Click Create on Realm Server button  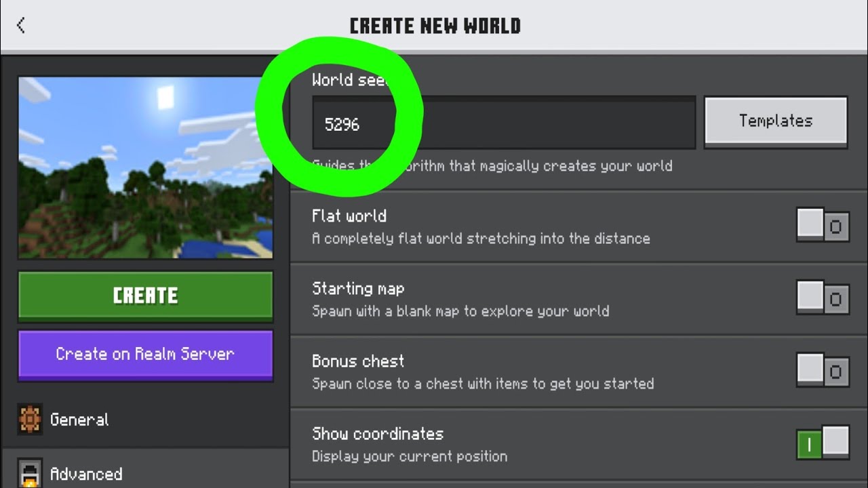click(x=145, y=354)
